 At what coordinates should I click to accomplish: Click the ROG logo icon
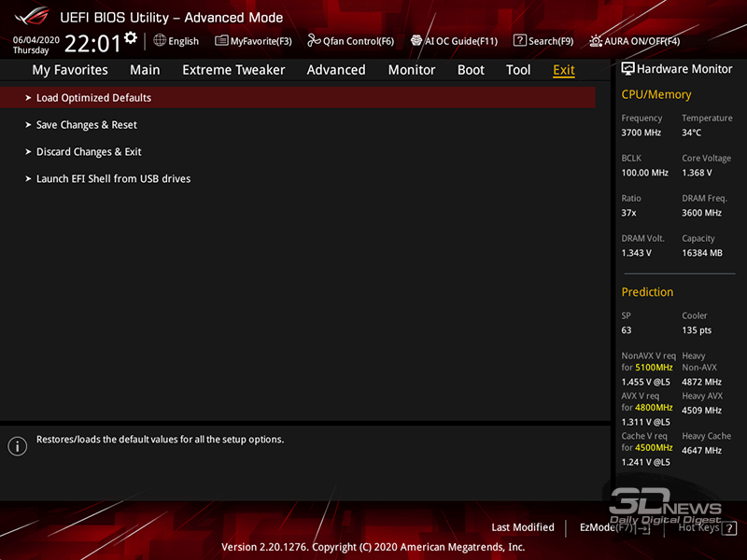tap(32, 16)
